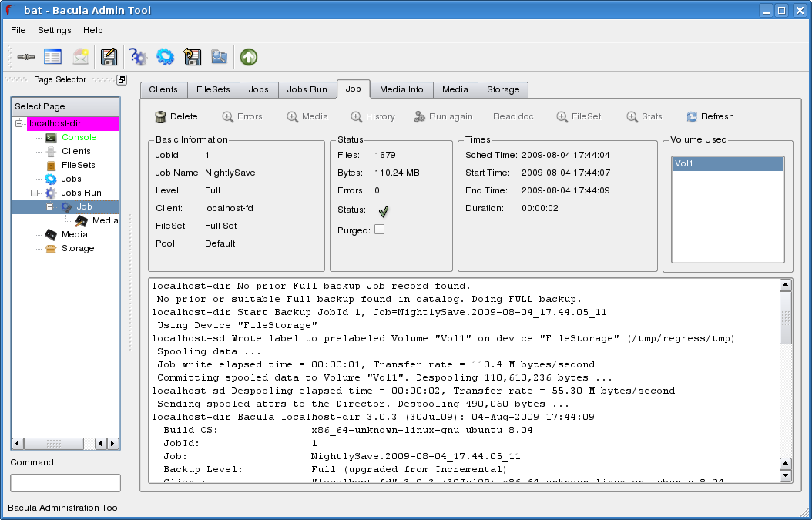The image size is (812, 520).
Task: Click the browse magnifier toolbar icon
Action: pos(219,56)
